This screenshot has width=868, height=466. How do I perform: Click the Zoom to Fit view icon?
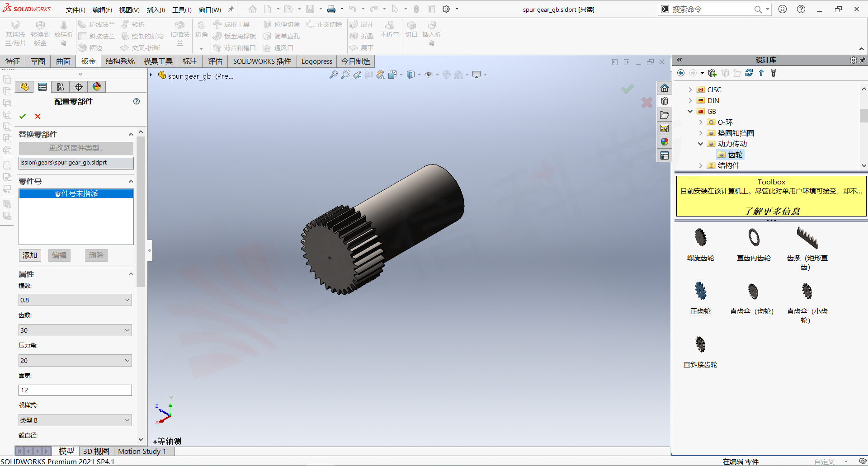[334, 75]
